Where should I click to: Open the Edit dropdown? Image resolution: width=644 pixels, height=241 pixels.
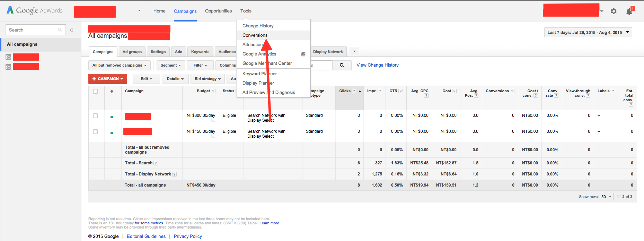146,79
